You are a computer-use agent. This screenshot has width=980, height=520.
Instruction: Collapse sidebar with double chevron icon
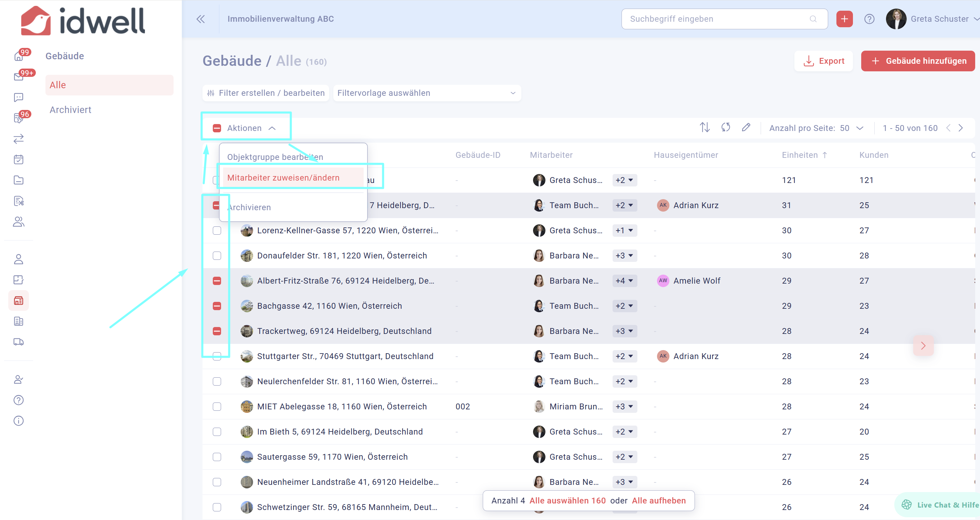click(200, 19)
